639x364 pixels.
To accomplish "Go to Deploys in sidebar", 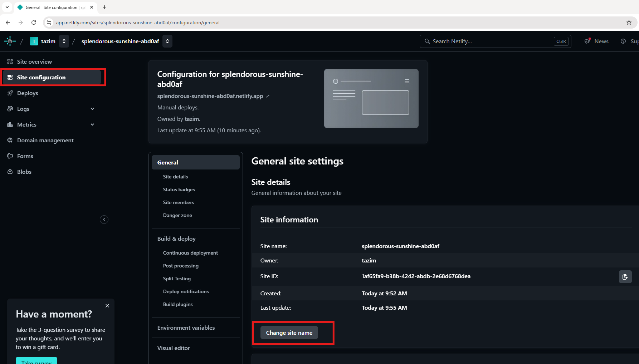I will point(28,93).
